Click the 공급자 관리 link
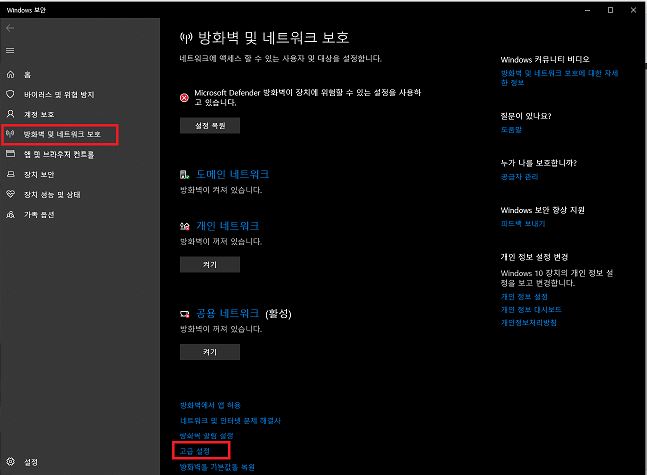The width and height of the screenshot is (647, 475). click(x=519, y=177)
